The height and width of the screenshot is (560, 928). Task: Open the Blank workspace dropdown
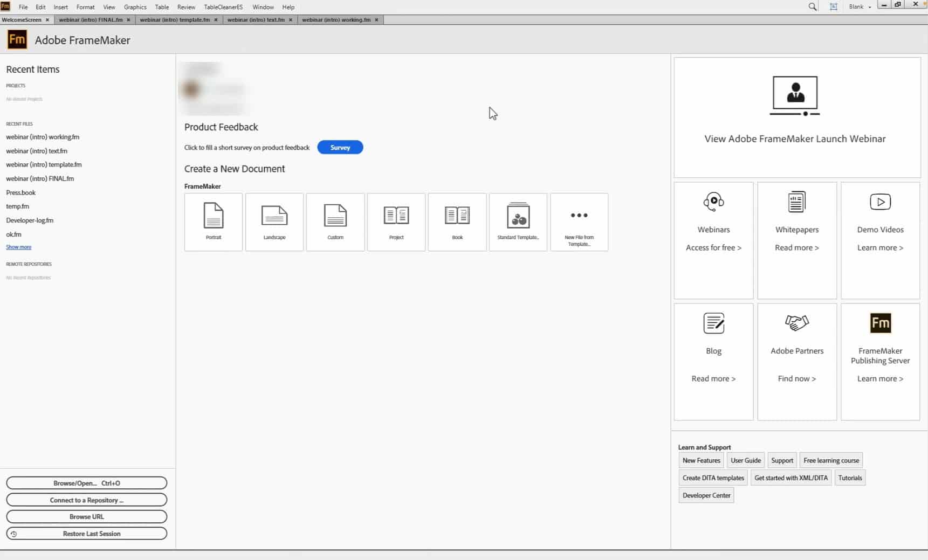coord(860,7)
